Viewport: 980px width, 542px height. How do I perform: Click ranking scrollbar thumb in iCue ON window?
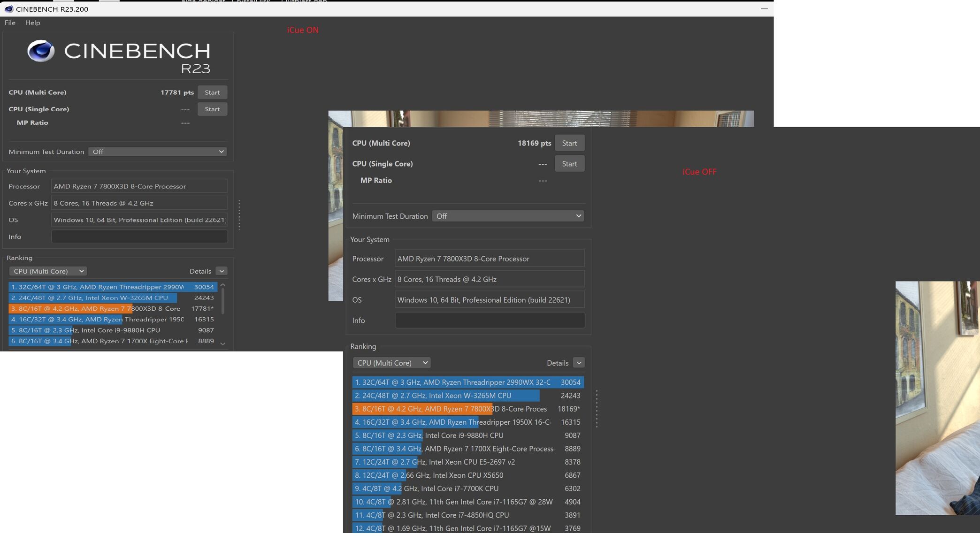click(223, 301)
